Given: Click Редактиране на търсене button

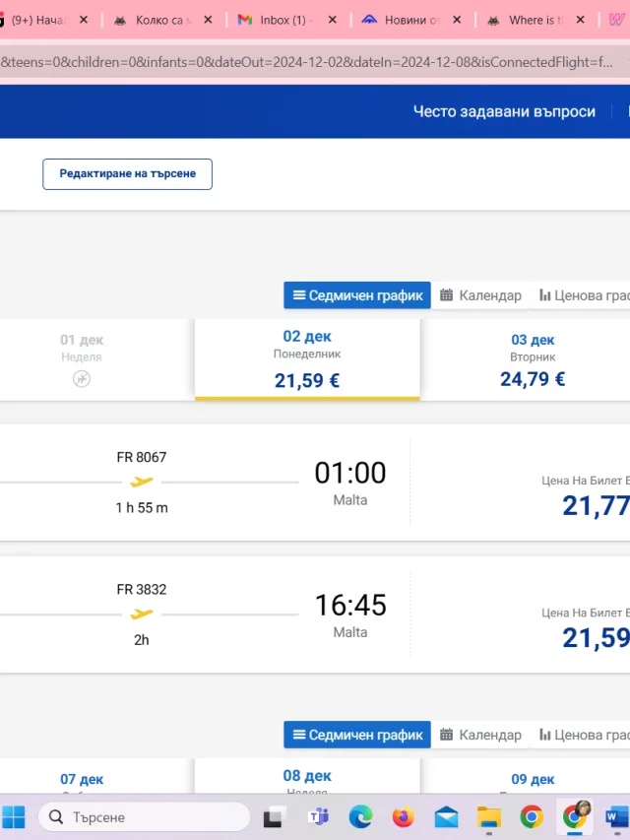Looking at the screenshot, I should (128, 173).
